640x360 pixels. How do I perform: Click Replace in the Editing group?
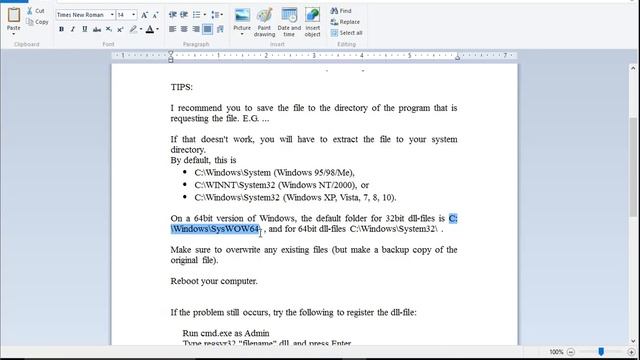[345, 22]
